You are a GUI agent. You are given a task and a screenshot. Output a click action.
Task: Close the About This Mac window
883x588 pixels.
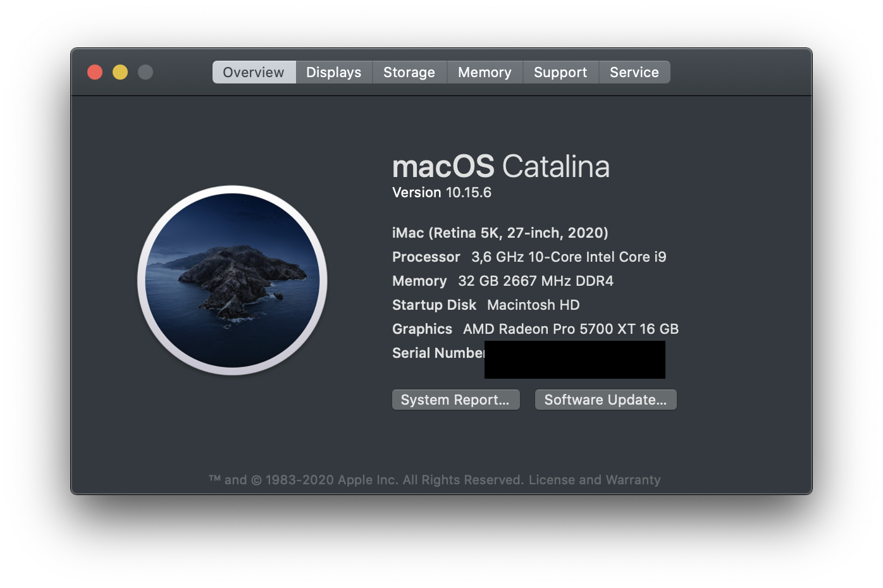[95, 72]
